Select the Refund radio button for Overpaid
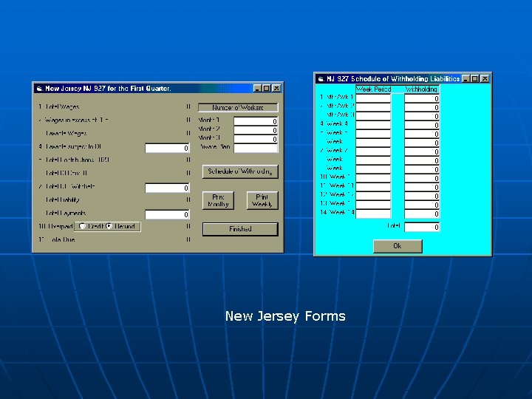This screenshot has height=399, width=532. coord(109,226)
